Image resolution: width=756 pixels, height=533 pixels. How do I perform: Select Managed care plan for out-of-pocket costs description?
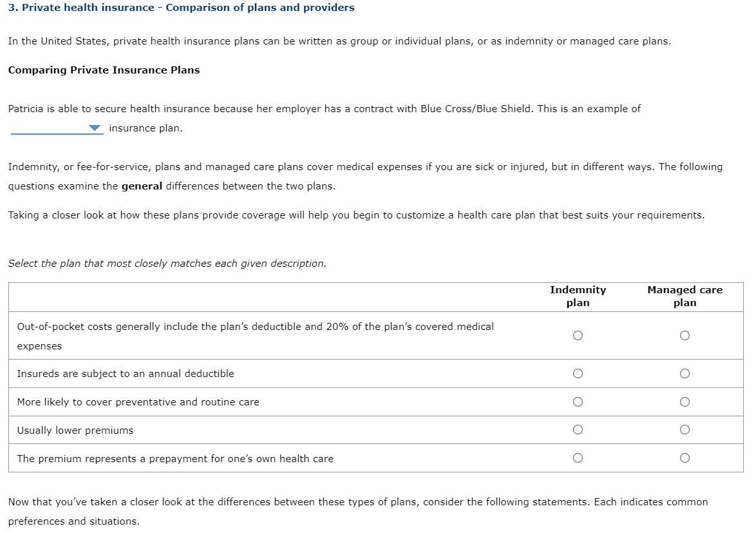(685, 335)
